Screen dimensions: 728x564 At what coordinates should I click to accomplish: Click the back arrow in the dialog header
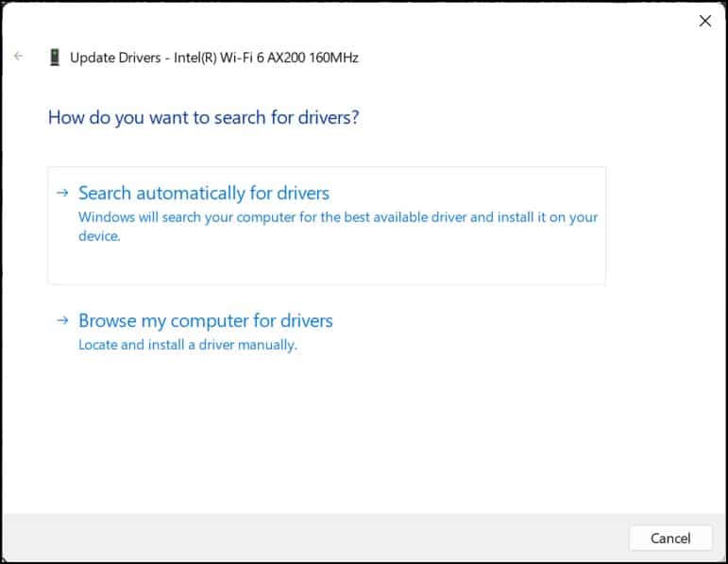(19, 57)
